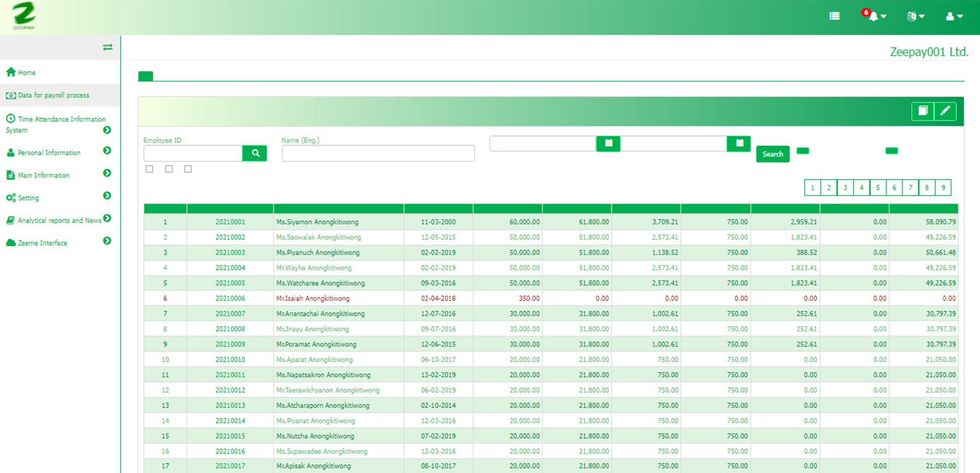Open Analytical reports and News menu
The height and width of the screenshot is (473, 980).
59,220
